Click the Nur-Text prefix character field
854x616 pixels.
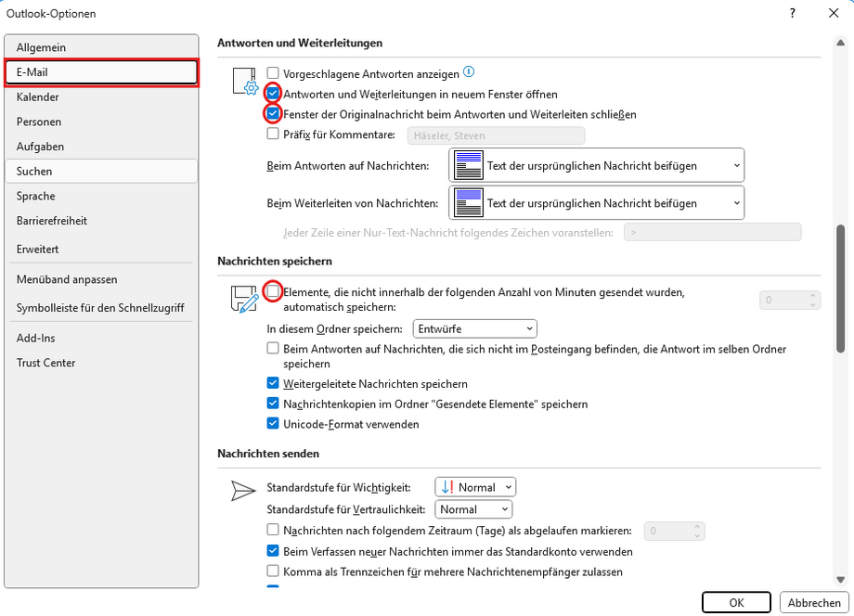(x=712, y=232)
